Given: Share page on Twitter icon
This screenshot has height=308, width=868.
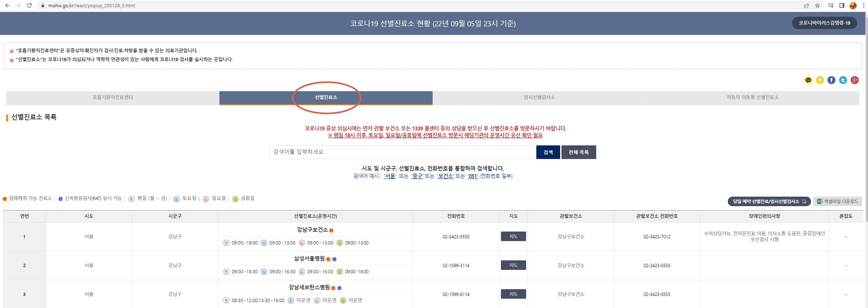Looking at the screenshot, I should (x=843, y=80).
